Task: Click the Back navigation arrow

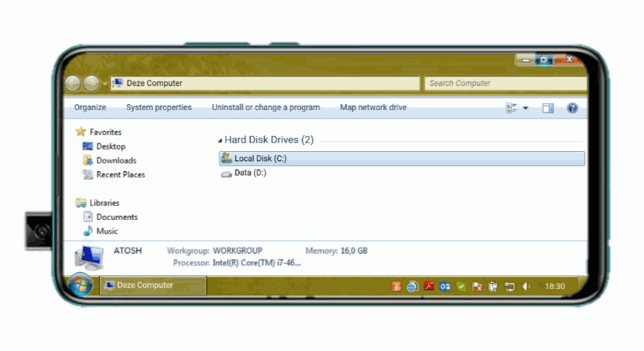Action: click(73, 84)
